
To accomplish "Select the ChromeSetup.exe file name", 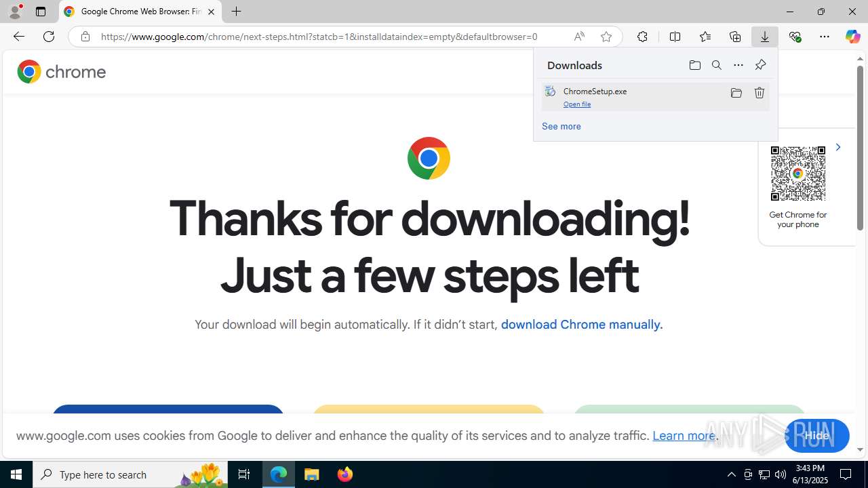I will pyautogui.click(x=595, y=91).
